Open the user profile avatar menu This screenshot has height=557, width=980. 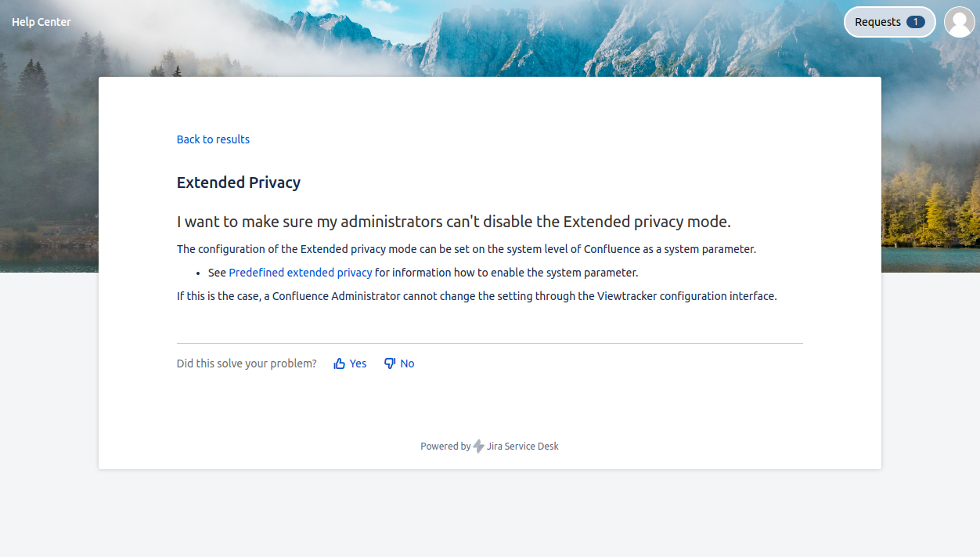pyautogui.click(x=959, y=22)
